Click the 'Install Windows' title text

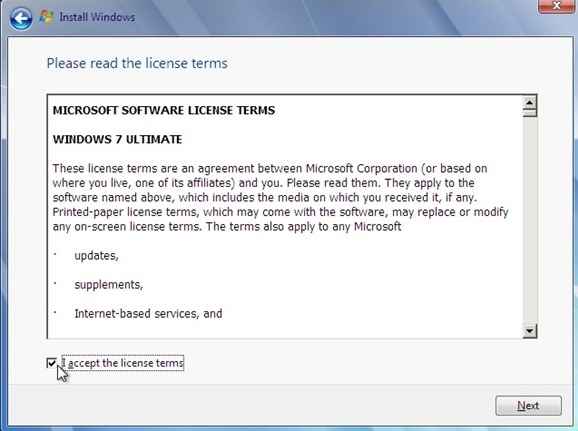point(97,17)
